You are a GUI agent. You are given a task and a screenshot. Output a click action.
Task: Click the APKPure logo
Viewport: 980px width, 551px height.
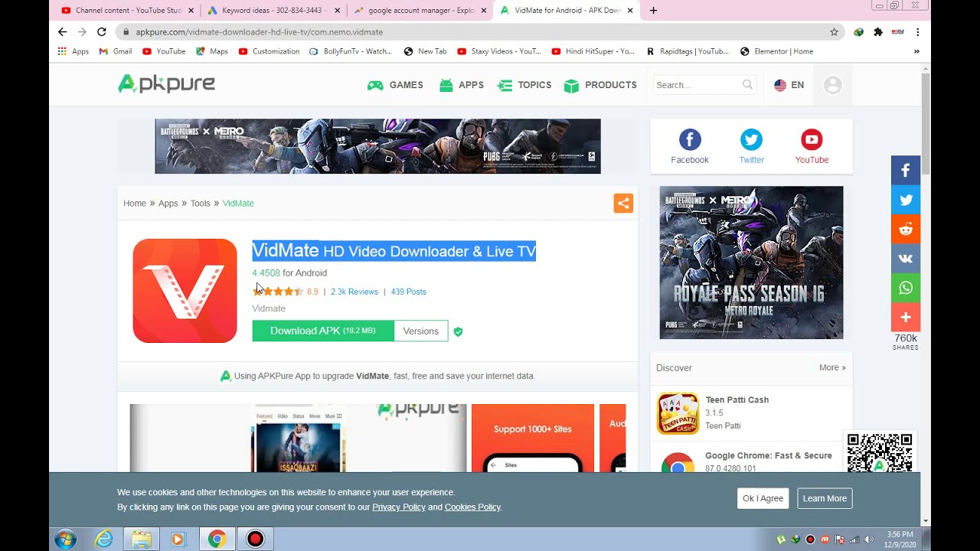click(x=166, y=83)
